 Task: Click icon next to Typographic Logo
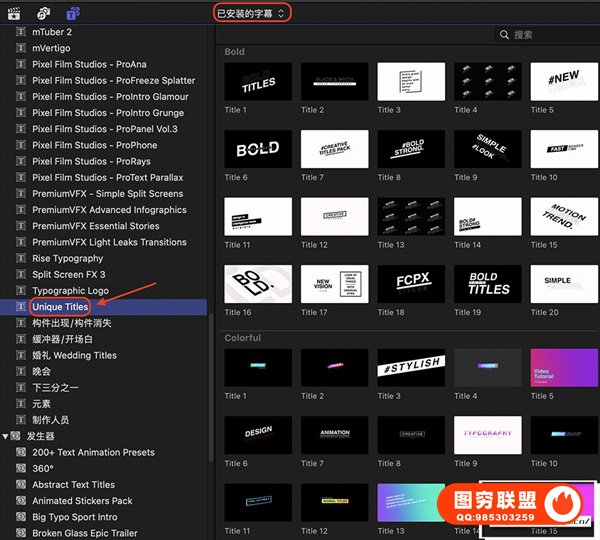coord(22,290)
